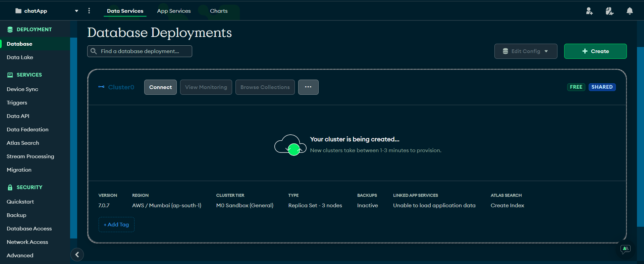This screenshot has width=644, height=264.
Task: Click the cluster creation cloud icon
Action: point(290,145)
